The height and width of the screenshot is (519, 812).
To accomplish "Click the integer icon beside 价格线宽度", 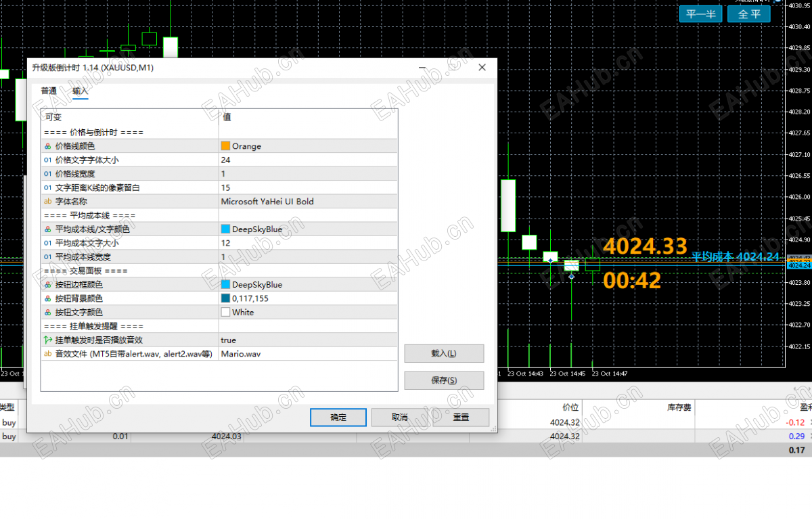I will click(x=47, y=174).
